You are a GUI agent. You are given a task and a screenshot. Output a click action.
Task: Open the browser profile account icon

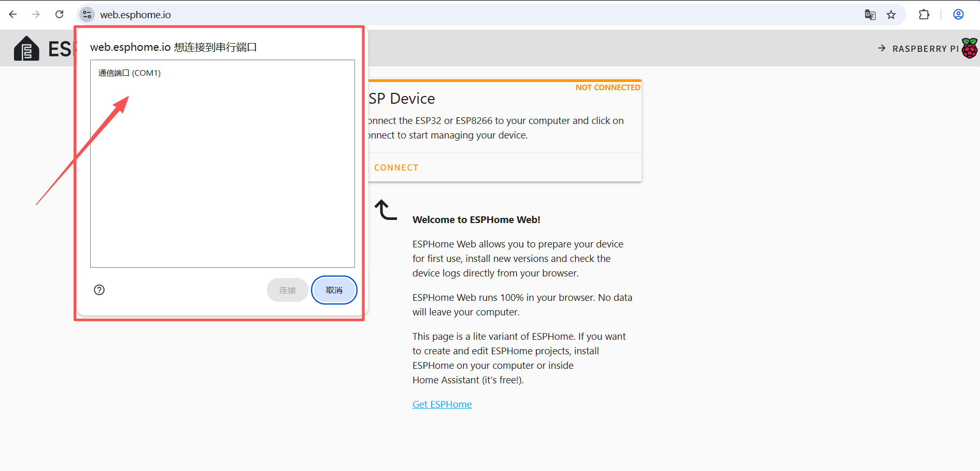point(958,15)
